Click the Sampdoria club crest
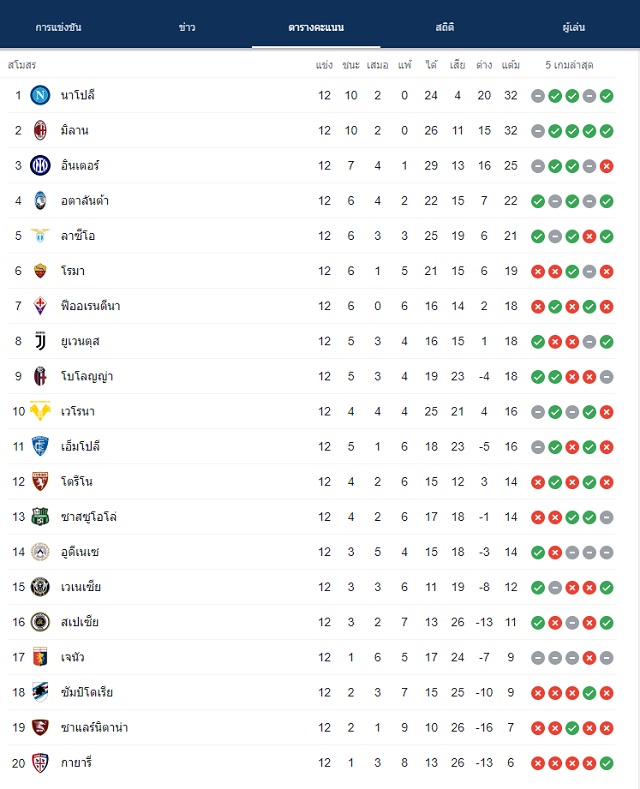This screenshot has width=640, height=789. (x=40, y=692)
